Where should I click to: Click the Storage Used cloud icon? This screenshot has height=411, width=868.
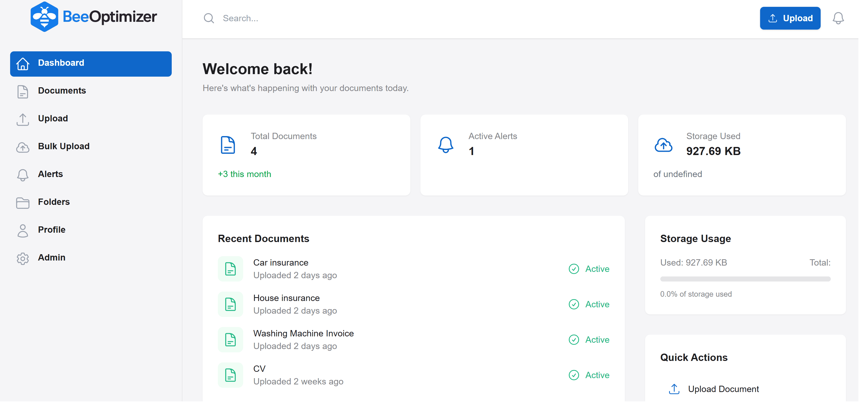[x=663, y=145]
